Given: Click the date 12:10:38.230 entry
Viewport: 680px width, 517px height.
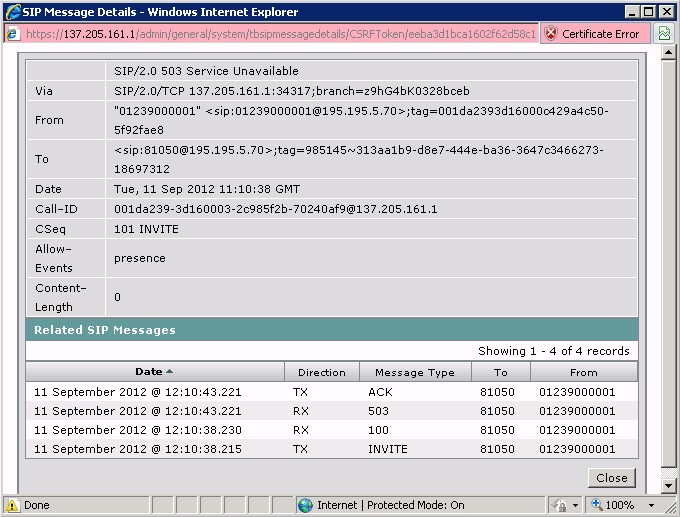Looking at the screenshot, I should tap(137, 430).
